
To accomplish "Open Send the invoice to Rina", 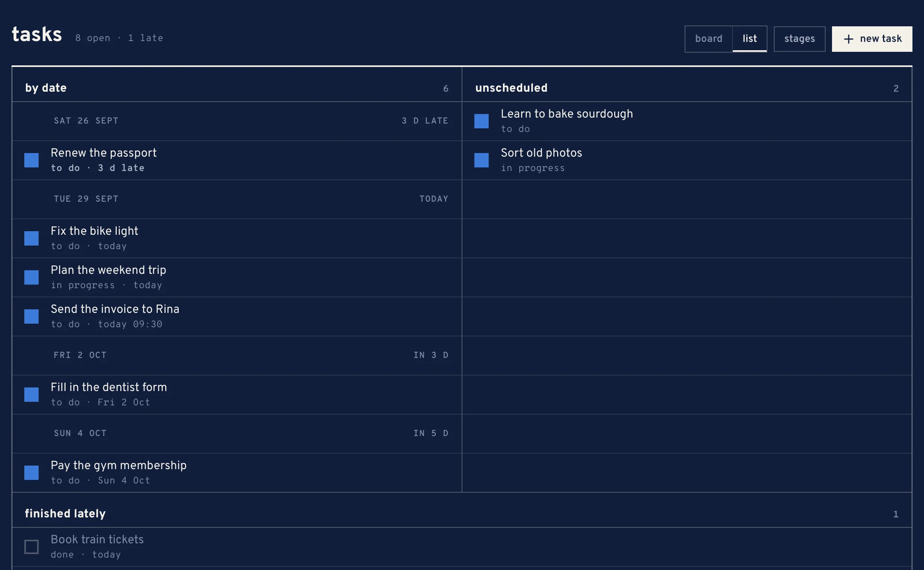I will click(115, 309).
